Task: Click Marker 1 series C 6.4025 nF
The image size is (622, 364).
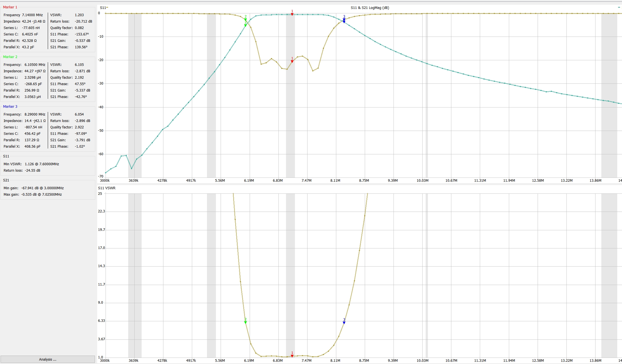Action: [30, 34]
